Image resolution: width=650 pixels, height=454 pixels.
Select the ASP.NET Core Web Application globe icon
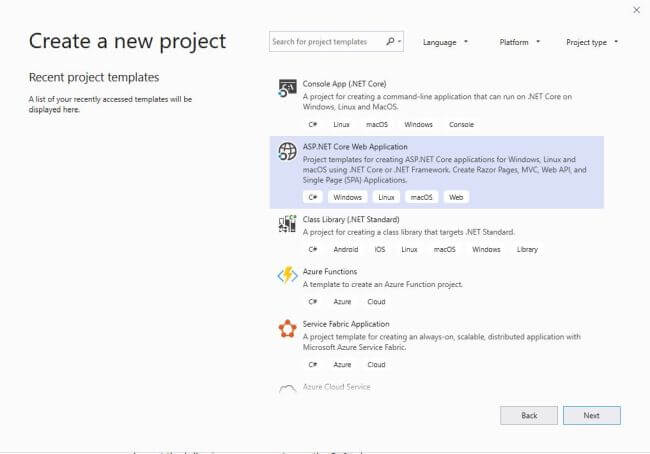coord(287,151)
